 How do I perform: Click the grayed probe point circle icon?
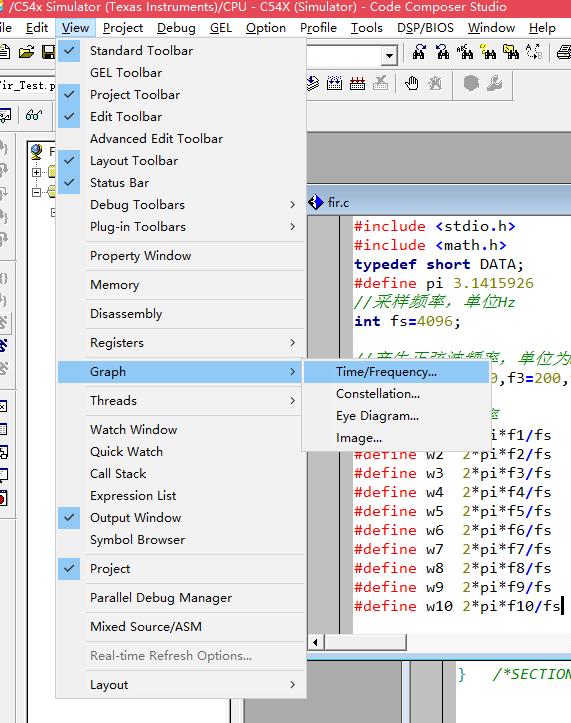point(471,83)
